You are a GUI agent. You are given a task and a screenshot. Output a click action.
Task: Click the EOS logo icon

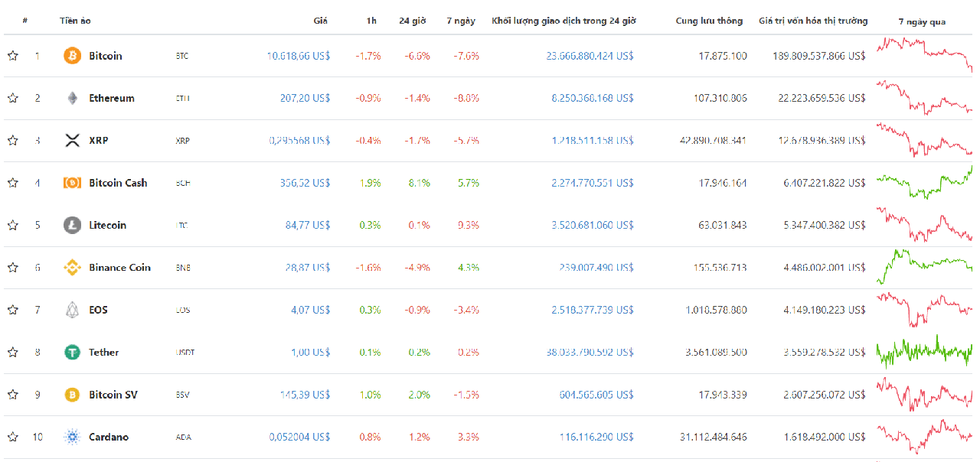(72, 310)
